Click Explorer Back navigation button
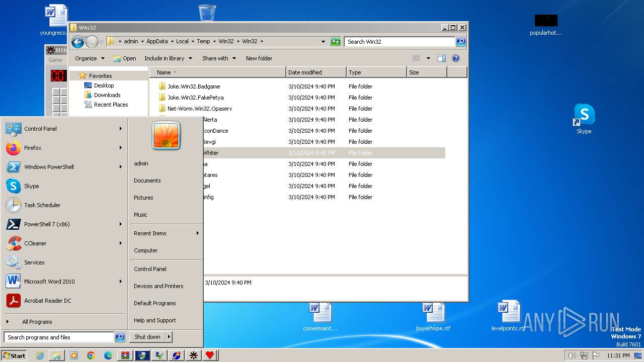The image size is (644, 362). pos(77,42)
